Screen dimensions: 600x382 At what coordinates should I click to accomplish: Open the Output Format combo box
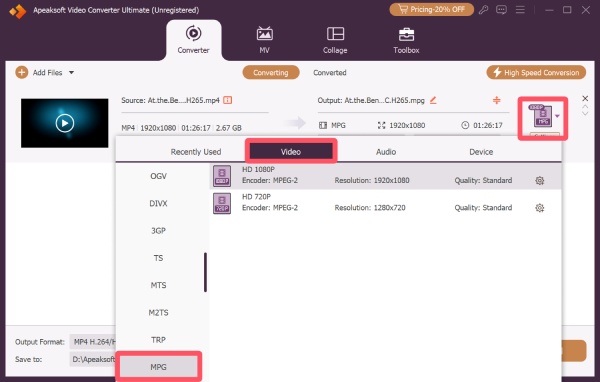[x=93, y=342]
